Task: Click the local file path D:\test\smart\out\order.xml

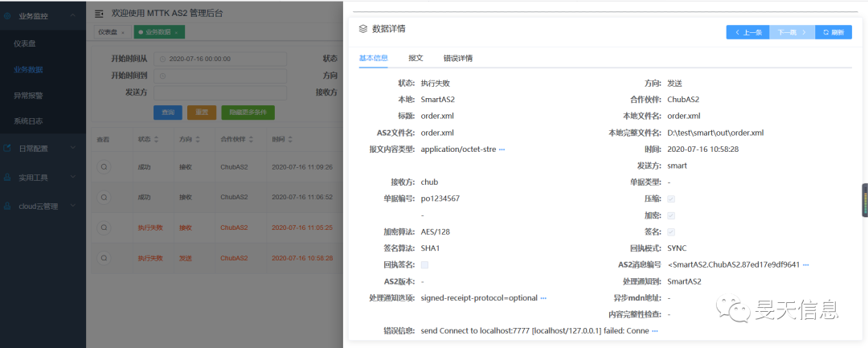Action: pos(716,133)
